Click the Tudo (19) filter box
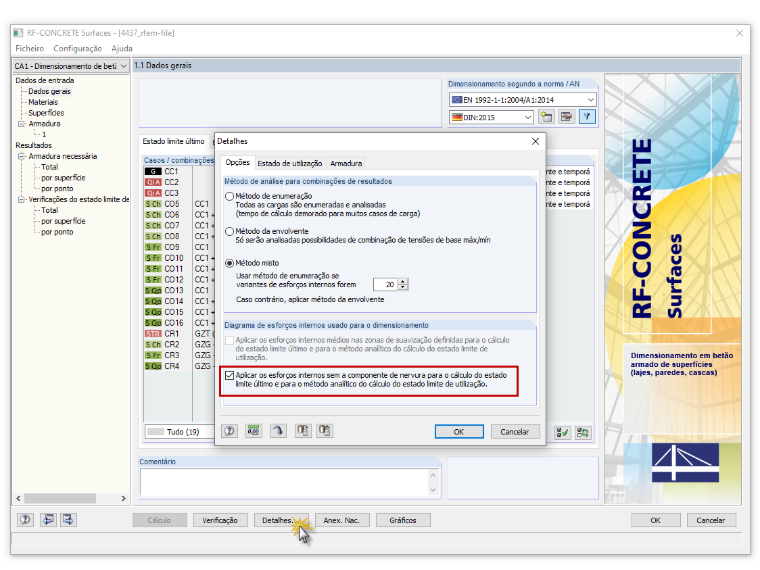 click(x=179, y=432)
